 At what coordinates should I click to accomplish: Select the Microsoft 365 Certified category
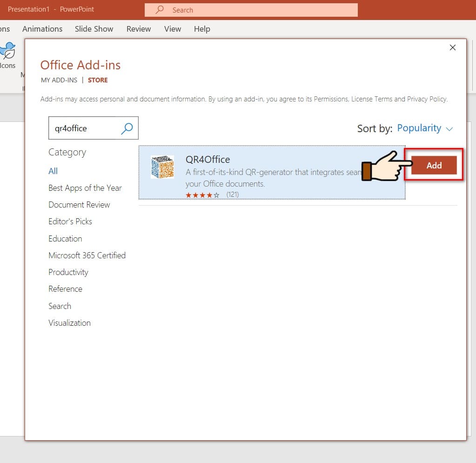coord(87,255)
